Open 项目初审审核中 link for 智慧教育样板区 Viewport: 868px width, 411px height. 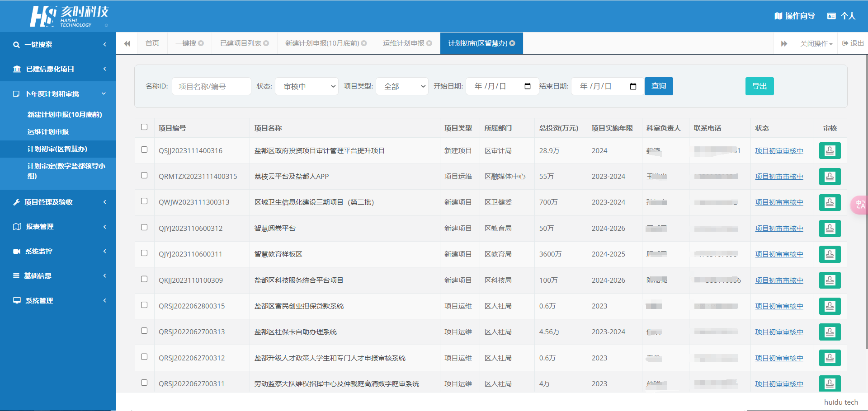coord(779,254)
